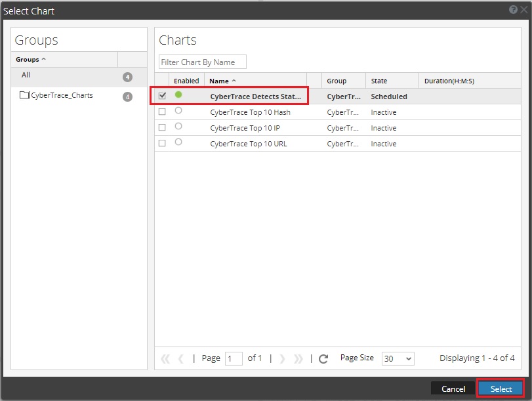This screenshot has height=401, width=532.
Task: Click the Name column sort arrow
Action: 235,80
